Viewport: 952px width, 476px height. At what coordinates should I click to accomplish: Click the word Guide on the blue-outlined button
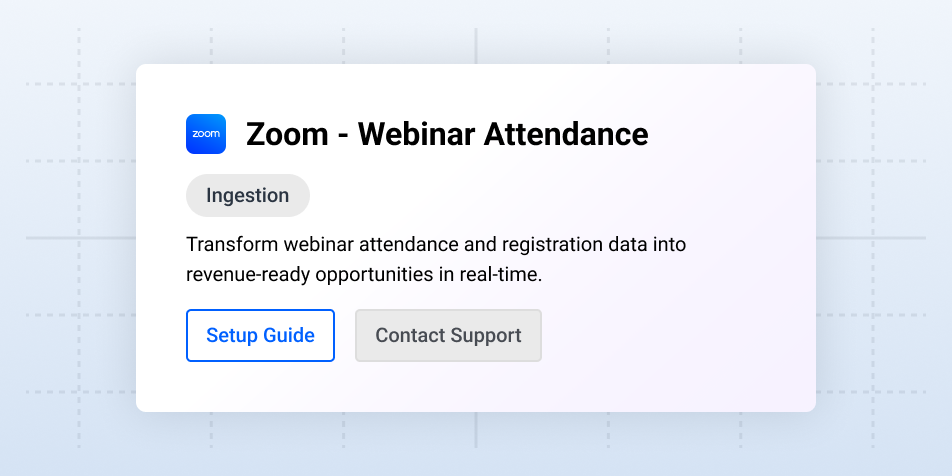[289, 335]
